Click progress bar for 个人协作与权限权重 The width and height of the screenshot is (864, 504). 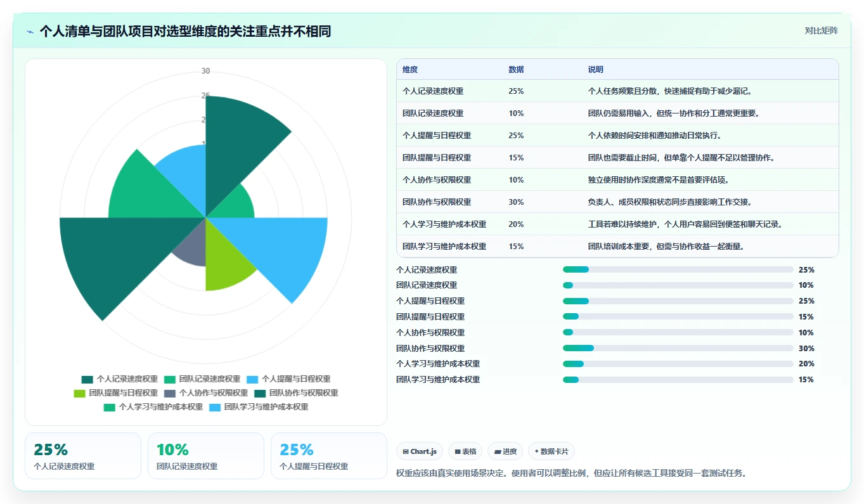(678, 332)
